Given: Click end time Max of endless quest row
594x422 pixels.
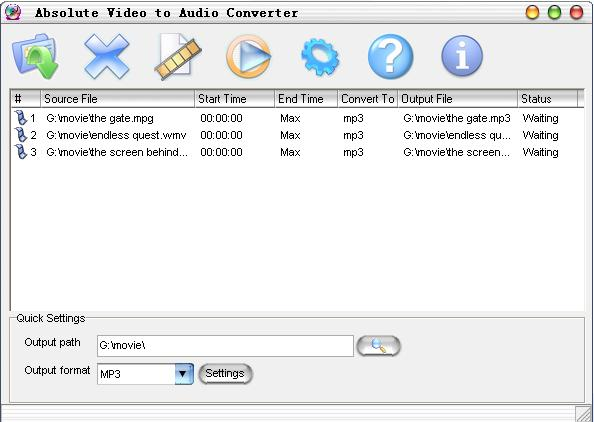Looking at the screenshot, I should point(290,135).
